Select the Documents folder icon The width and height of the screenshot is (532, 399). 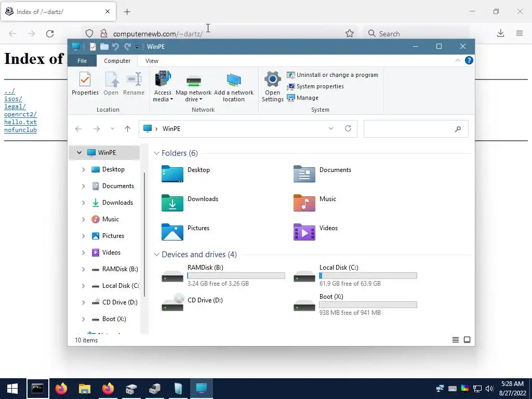[304, 174]
